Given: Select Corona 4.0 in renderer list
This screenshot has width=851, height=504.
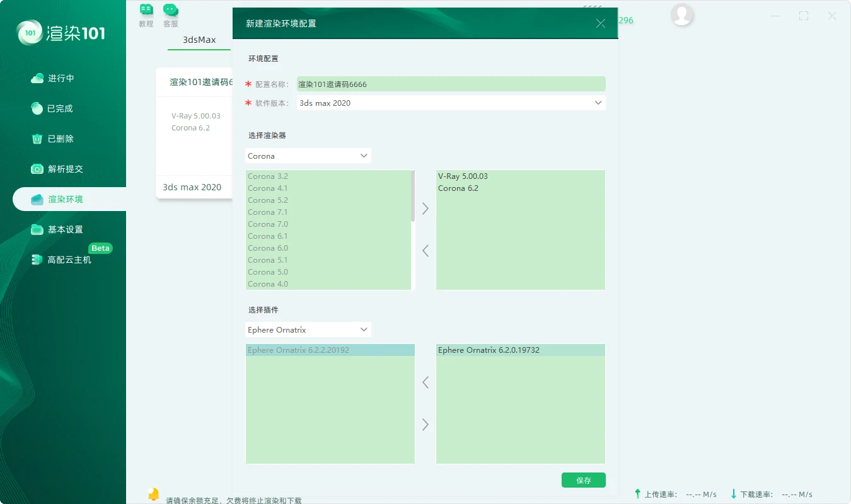Looking at the screenshot, I should point(328,284).
